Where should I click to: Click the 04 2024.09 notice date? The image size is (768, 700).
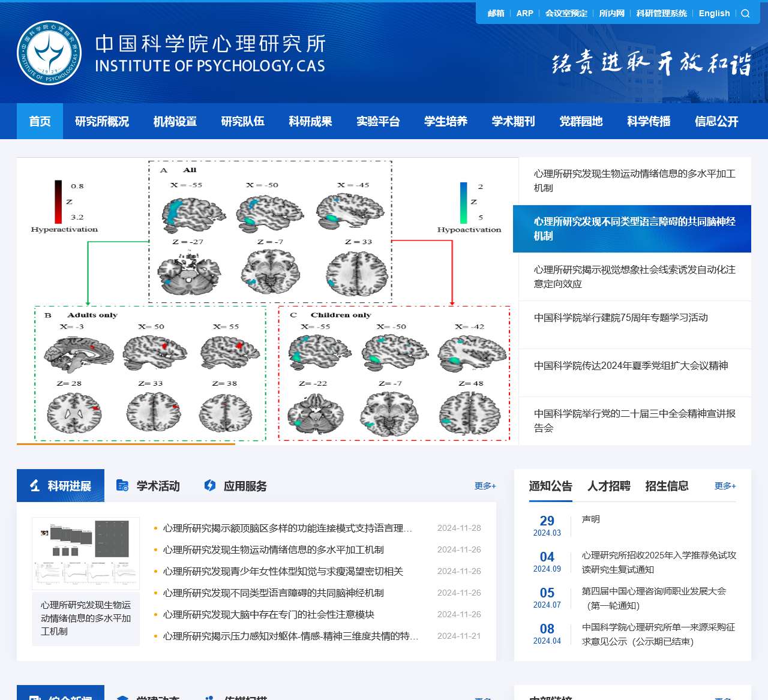click(x=547, y=561)
